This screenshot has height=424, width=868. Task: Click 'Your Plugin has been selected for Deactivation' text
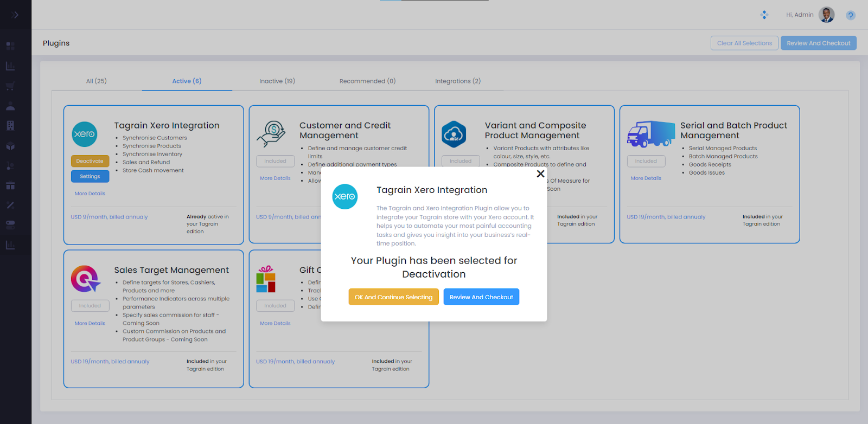[434, 267]
